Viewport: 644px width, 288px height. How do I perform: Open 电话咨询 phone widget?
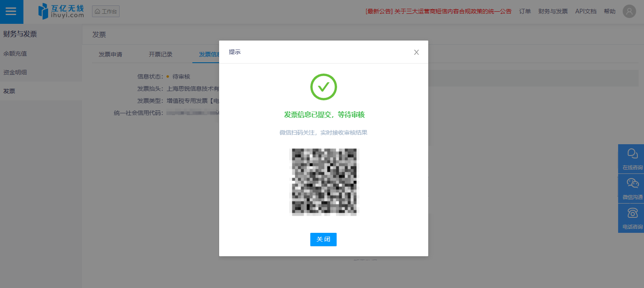point(631,218)
